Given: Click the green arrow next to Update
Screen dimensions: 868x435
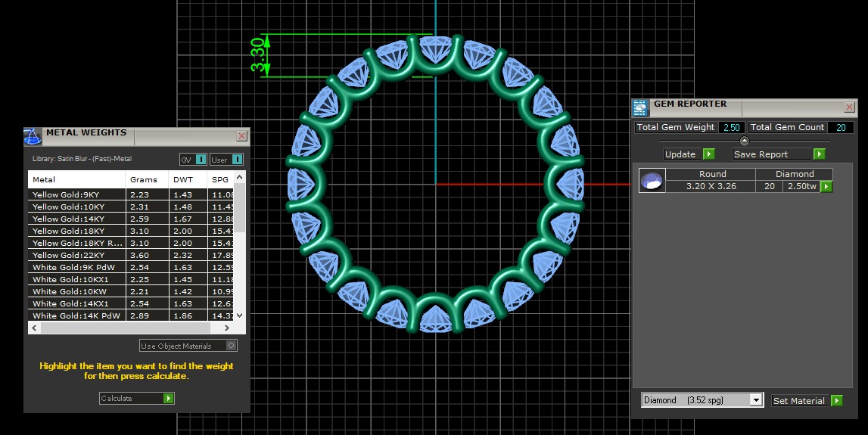Looking at the screenshot, I should [x=708, y=154].
